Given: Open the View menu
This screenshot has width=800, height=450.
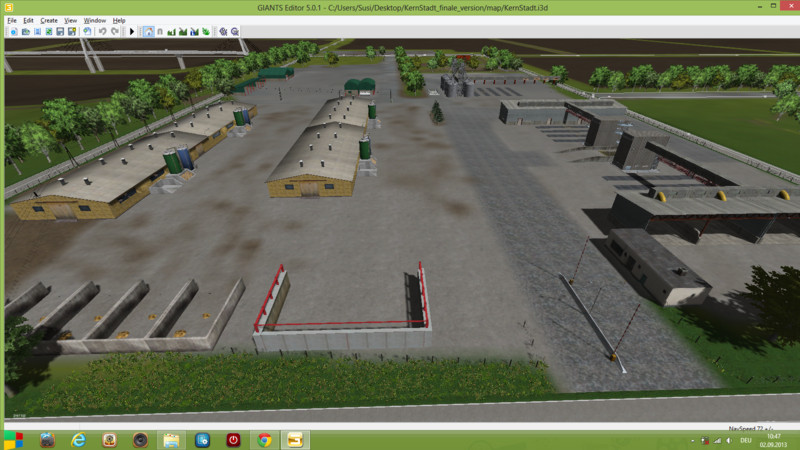Looking at the screenshot, I should pos(71,20).
